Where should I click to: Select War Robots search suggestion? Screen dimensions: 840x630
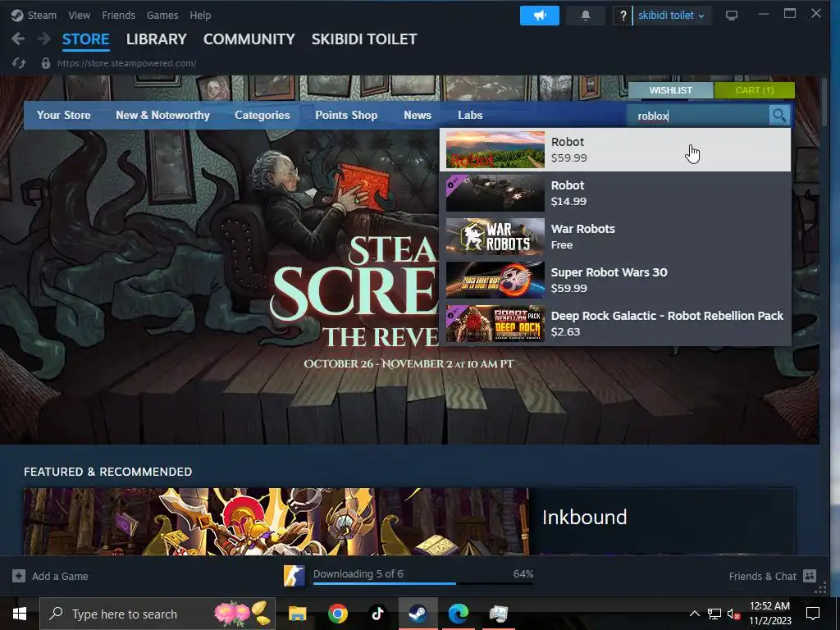click(615, 237)
